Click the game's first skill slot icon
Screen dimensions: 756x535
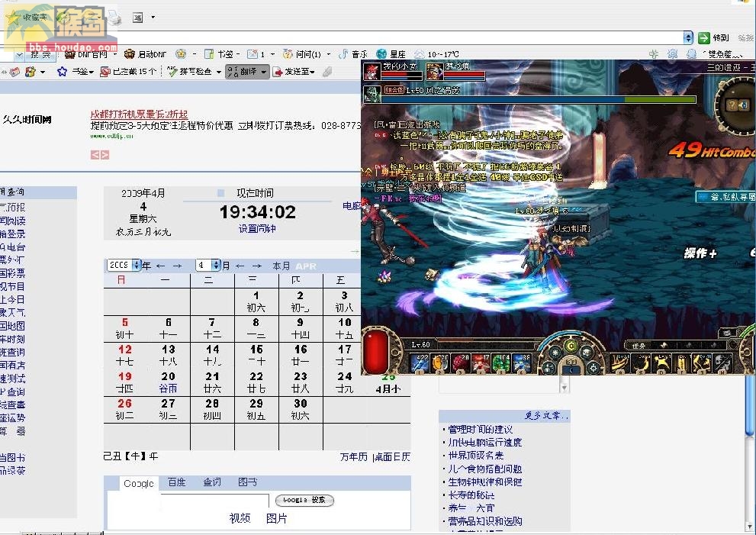pyautogui.click(x=419, y=363)
